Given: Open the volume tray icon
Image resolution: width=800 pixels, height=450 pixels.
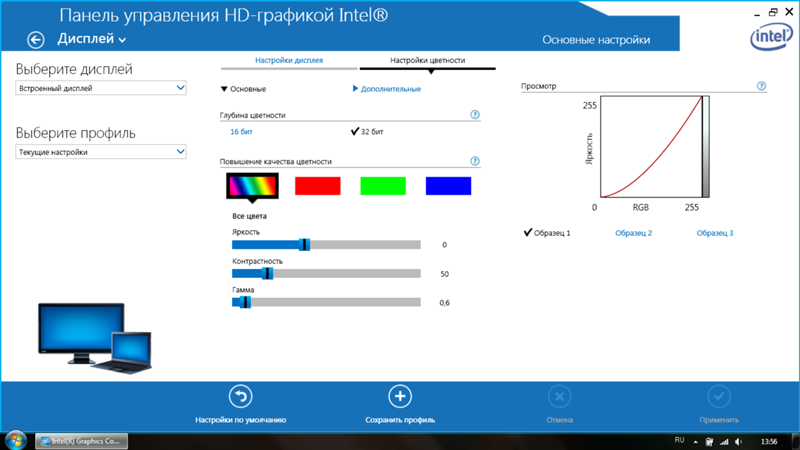Looking at the screenshot, I should [x=739, y=442].
